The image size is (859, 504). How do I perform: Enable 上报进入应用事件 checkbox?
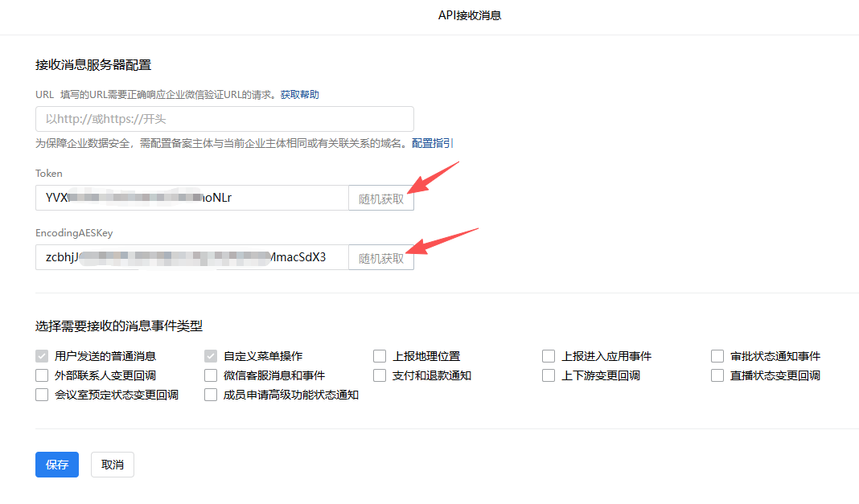tap(549, 356)
